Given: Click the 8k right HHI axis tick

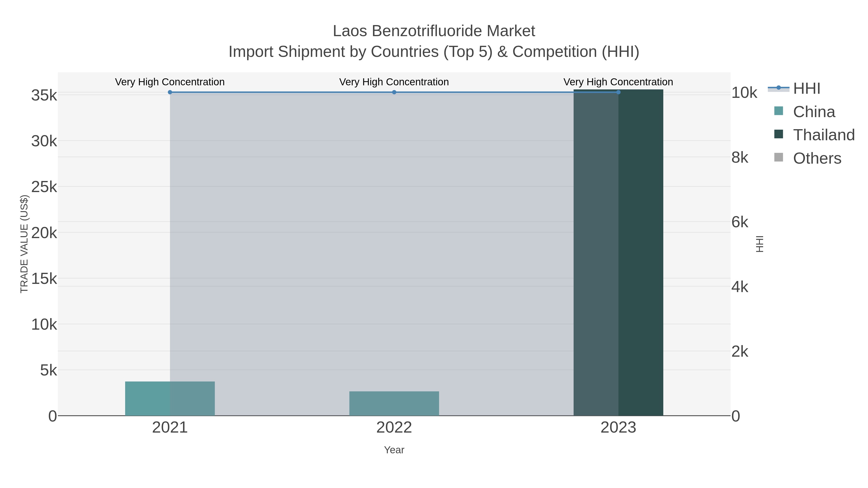Looking at the screenshot, I should [x=740, y=157].
